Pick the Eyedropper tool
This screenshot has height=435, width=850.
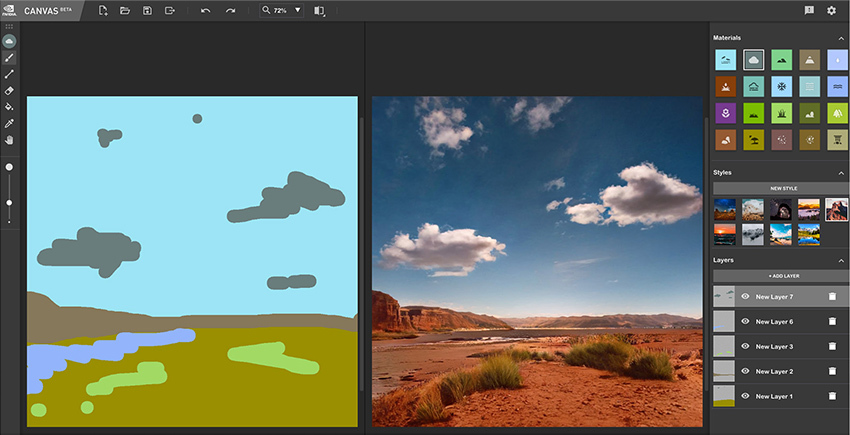pyautogui.click(x=9, y=123)
